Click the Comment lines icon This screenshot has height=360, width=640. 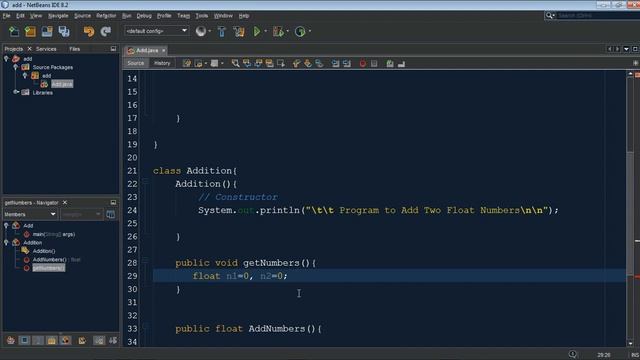[390, 63]
